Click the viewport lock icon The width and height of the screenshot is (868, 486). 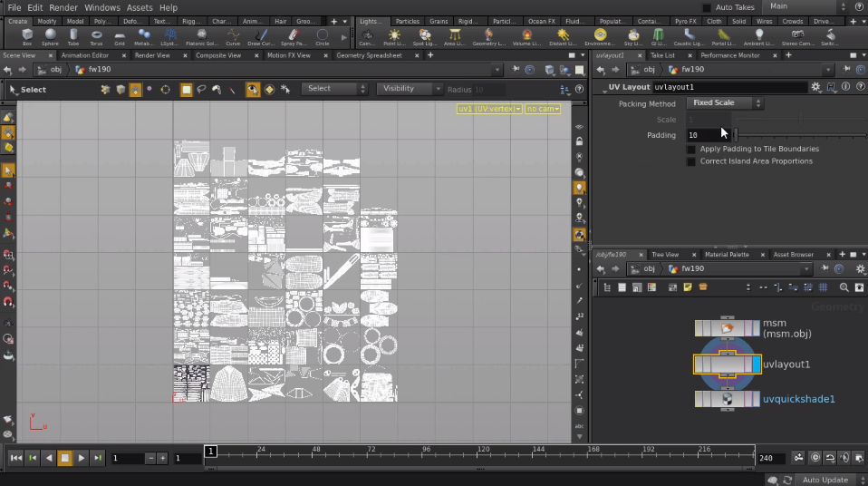(x=579, y=141)
